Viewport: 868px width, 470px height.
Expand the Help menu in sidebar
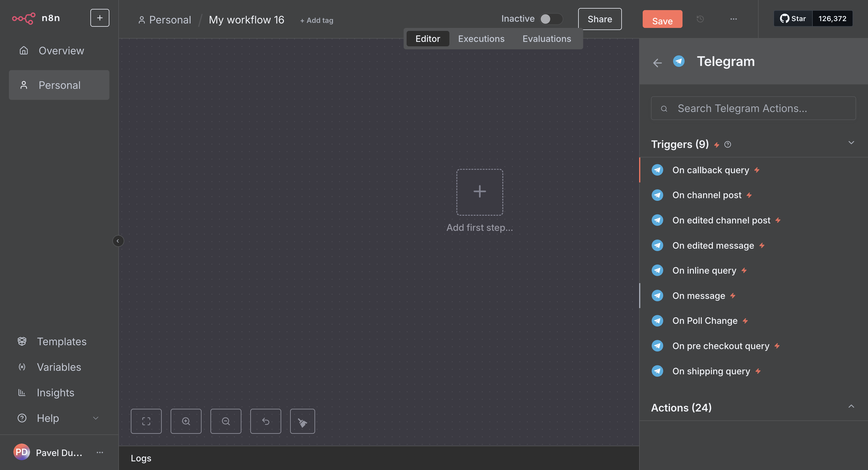click(95, 418)
